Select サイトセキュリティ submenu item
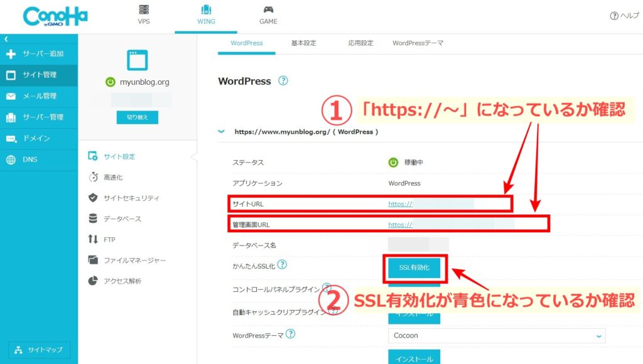This screenshot has height=364, width=643. (x=131, y=198)
